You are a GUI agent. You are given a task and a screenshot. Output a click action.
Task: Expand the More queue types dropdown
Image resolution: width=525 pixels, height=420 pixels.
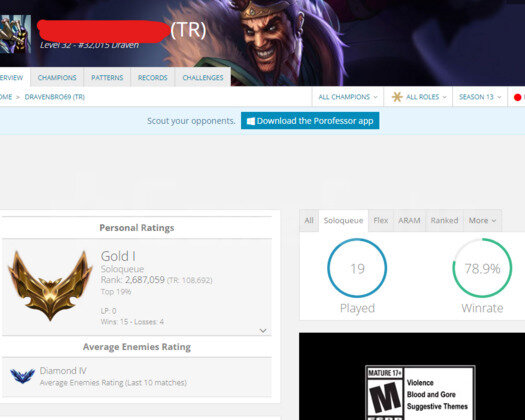pyautogui.click(x=482, y=220)
